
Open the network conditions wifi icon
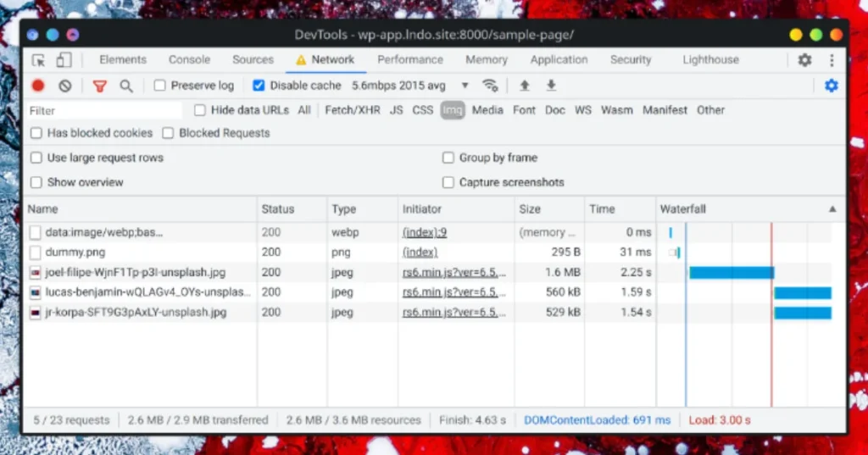[x=490, y=86]
